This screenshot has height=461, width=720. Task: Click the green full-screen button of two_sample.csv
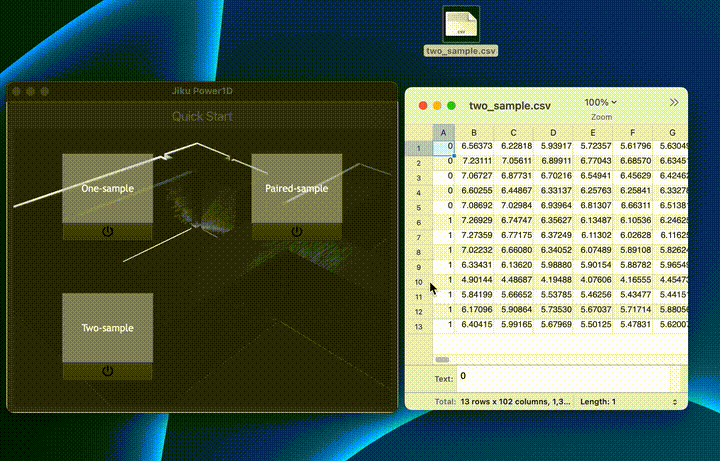coord(451,105)
